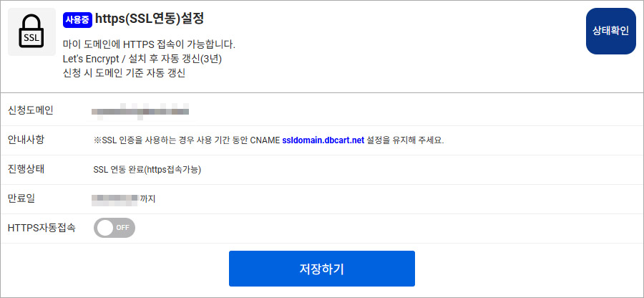The image size is (644, 298).
Task: Click the 신청 시 도메인 기준 자동 갱신 line
Action: [x=125, y=73]
